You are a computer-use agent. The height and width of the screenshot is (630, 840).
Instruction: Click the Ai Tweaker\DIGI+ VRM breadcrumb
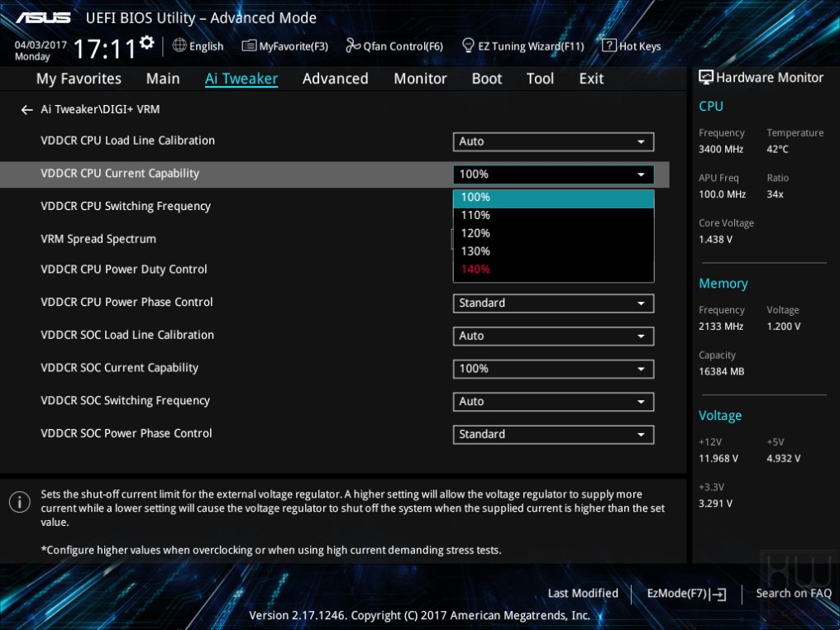100,109
